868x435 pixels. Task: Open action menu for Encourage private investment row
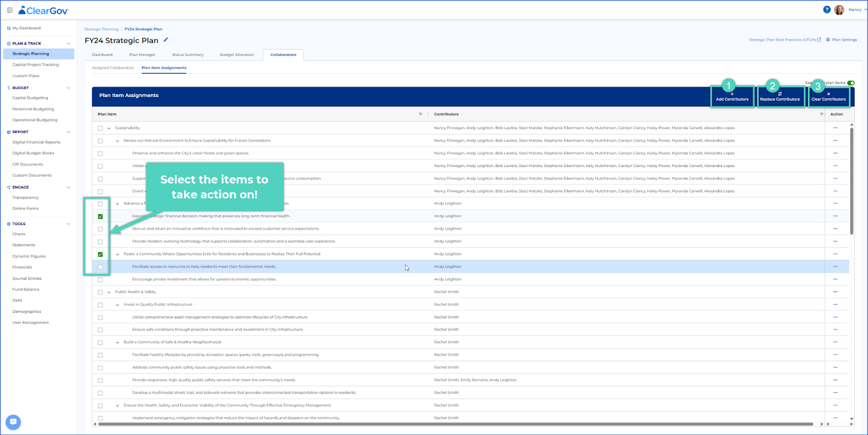pyautogui.click(x=835, y=279)
